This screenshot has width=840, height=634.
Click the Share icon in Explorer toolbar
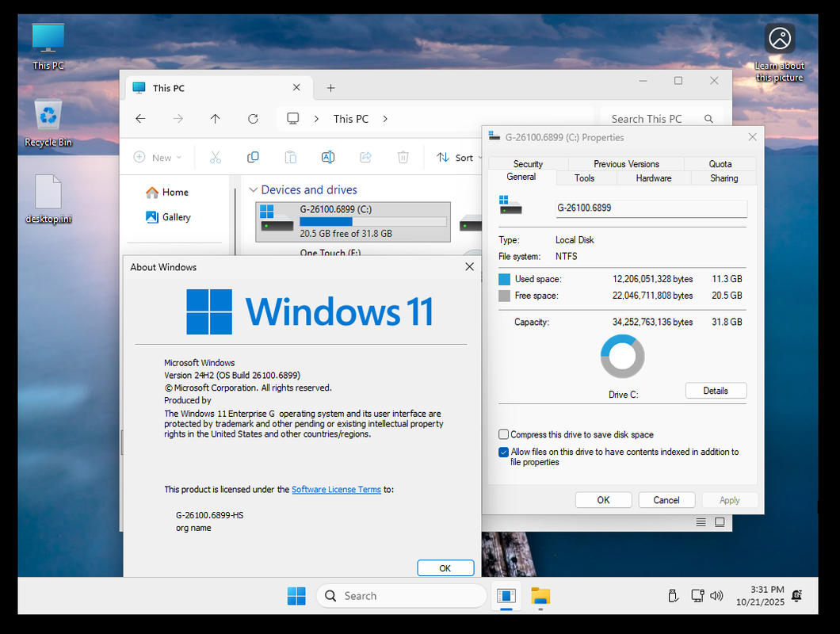(x=365, y=157)
